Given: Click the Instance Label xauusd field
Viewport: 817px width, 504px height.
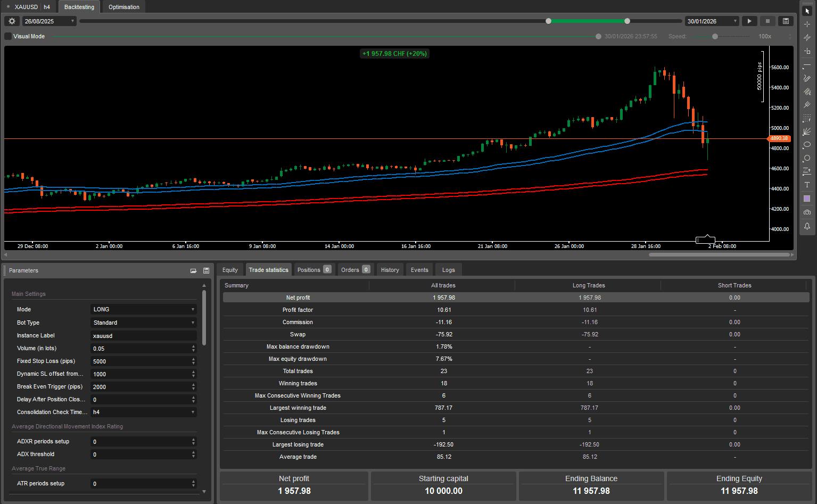Looking at the screenshot, I should coord(143,336).
